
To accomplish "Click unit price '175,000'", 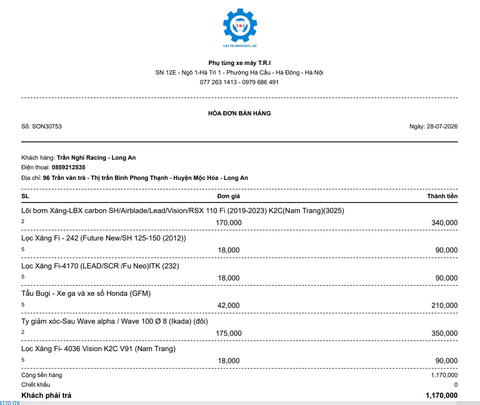I will click(x=229, y=333).
